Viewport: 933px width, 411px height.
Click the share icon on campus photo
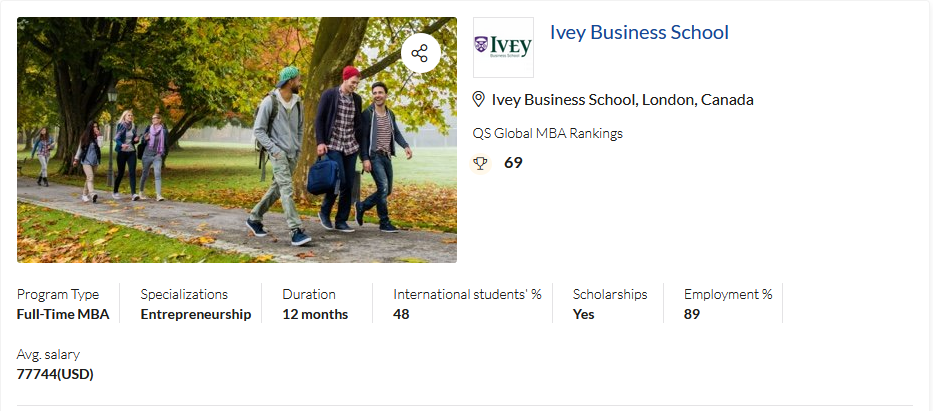point(420,53)
